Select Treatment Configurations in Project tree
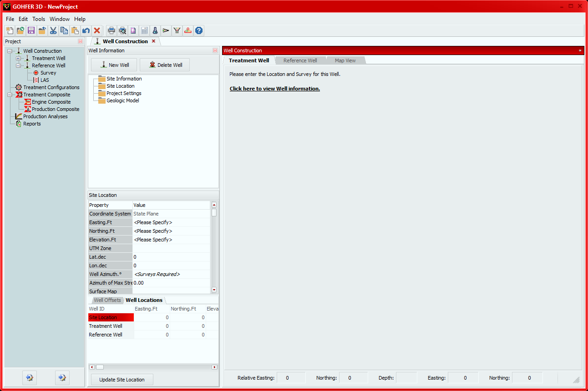 pyautogui.click(x=51, y=87)
